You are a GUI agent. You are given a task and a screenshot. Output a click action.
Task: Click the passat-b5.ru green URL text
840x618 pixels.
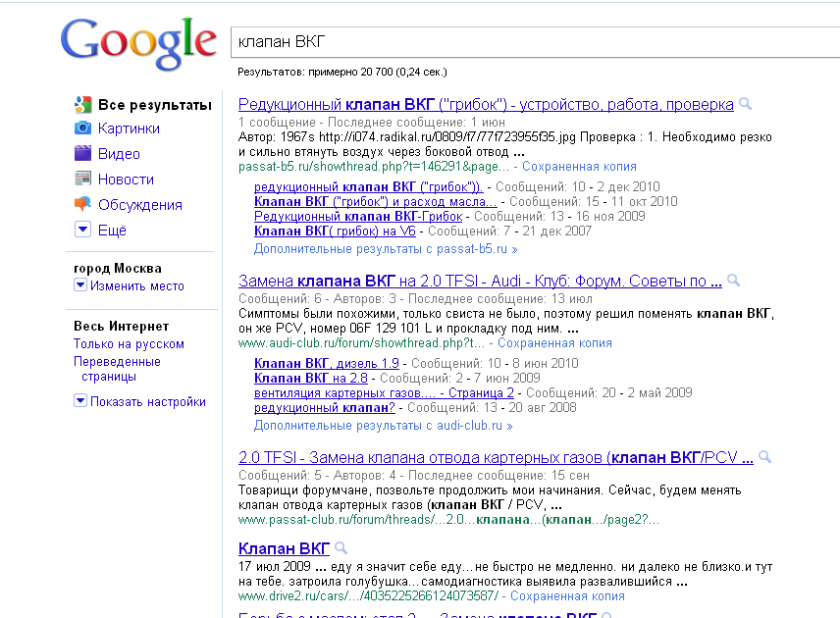(374, 167)
